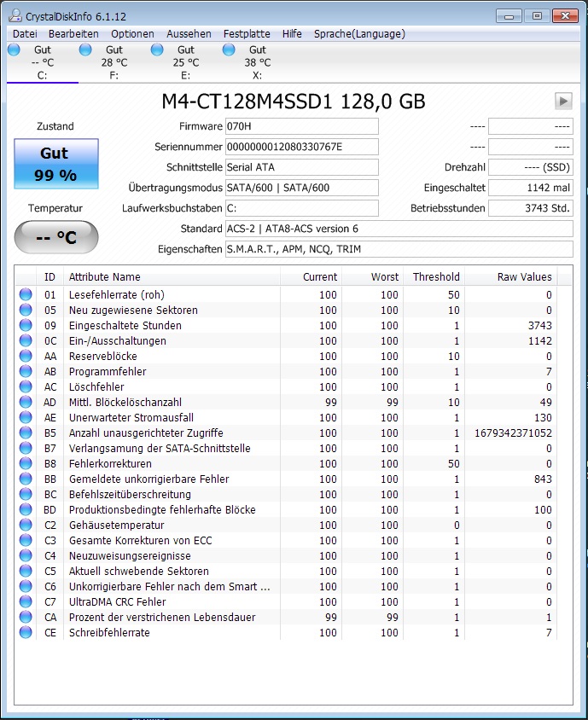This screenshot has width=588, height=720.
Task: Click the Eingeschaltet 1142 mal field
Action: (531, 188)
